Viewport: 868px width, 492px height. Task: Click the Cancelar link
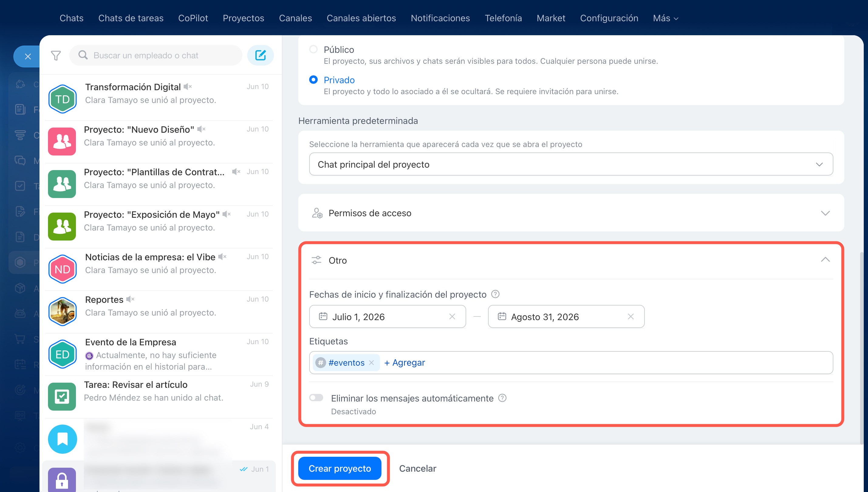[x=418, y=468]
